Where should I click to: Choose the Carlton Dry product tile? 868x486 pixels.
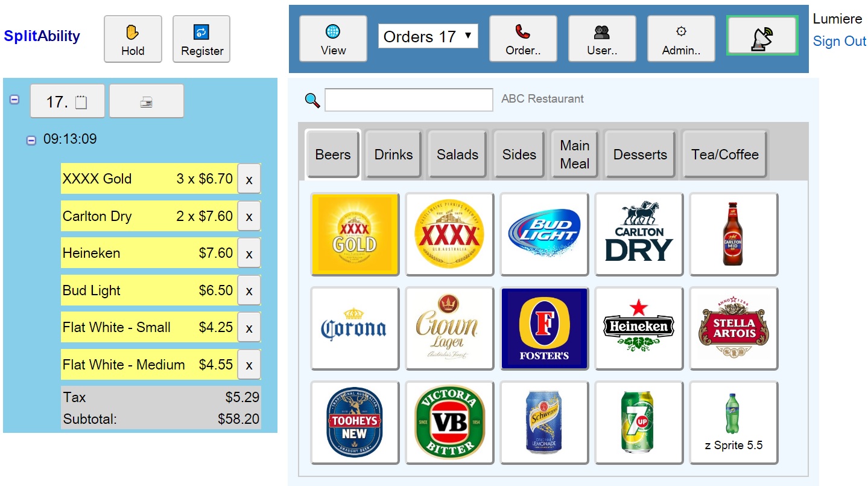[x=639, y=234]
